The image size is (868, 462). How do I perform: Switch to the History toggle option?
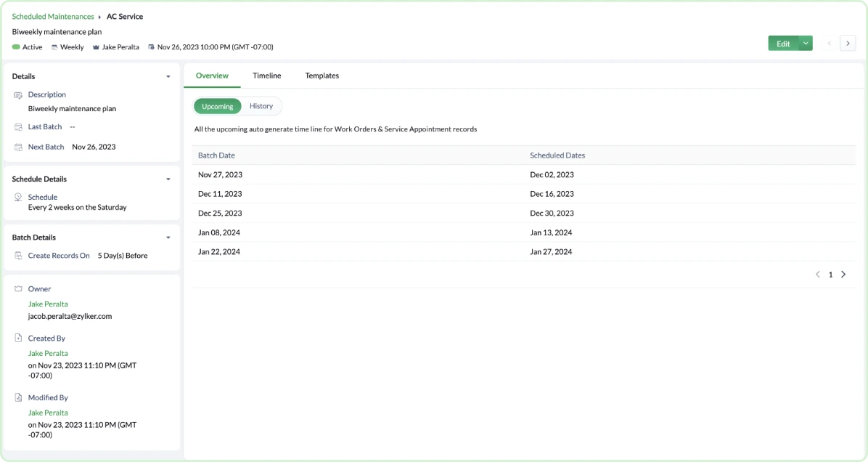[261, 106]
